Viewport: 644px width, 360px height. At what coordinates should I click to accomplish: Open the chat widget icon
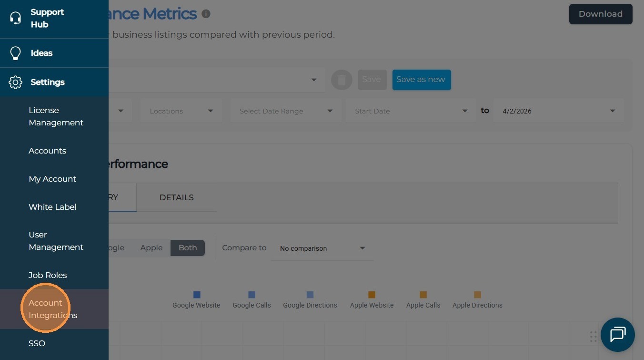(x=617, y=334)
